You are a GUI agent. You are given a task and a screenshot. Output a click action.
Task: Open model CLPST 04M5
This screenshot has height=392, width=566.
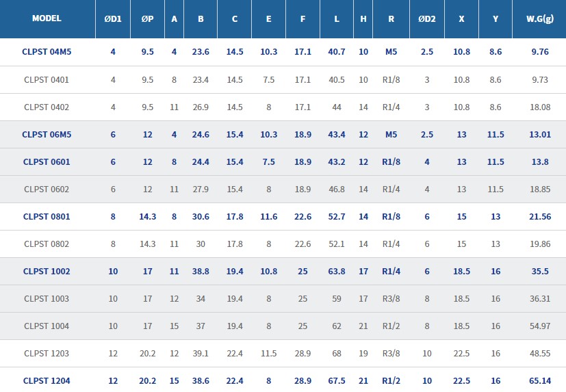(47, 52)
